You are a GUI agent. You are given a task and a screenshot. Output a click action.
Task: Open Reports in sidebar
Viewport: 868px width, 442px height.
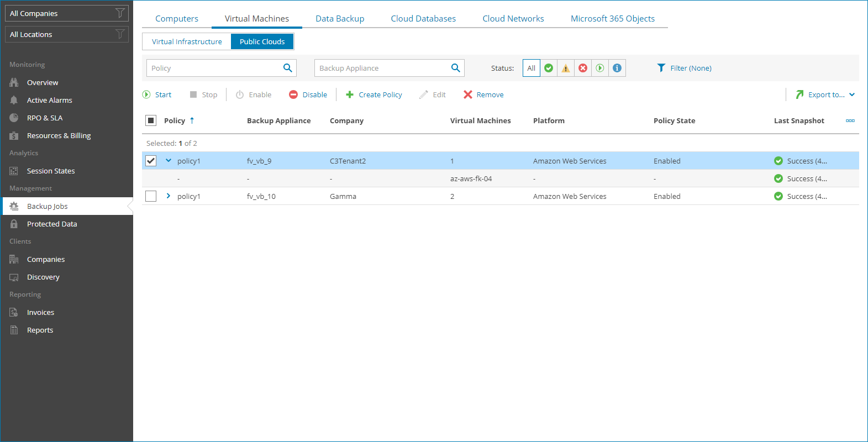click(x=67, y=330)
